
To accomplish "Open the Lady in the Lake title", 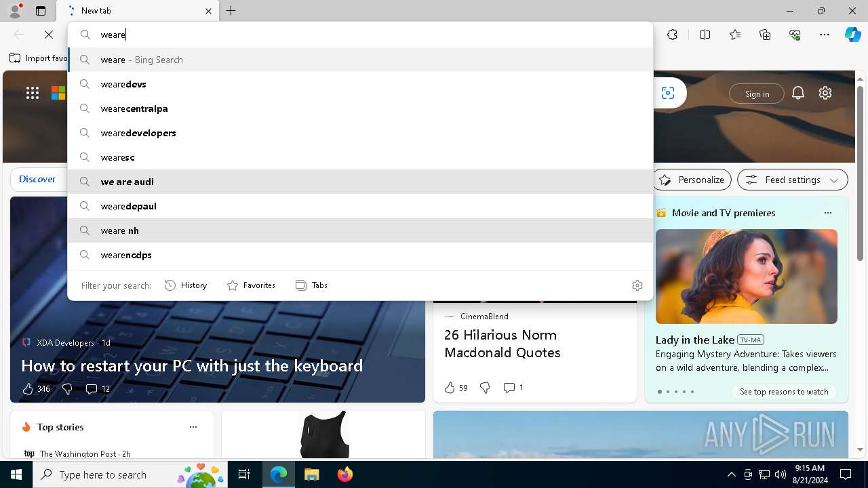I will tap(695, 340).
